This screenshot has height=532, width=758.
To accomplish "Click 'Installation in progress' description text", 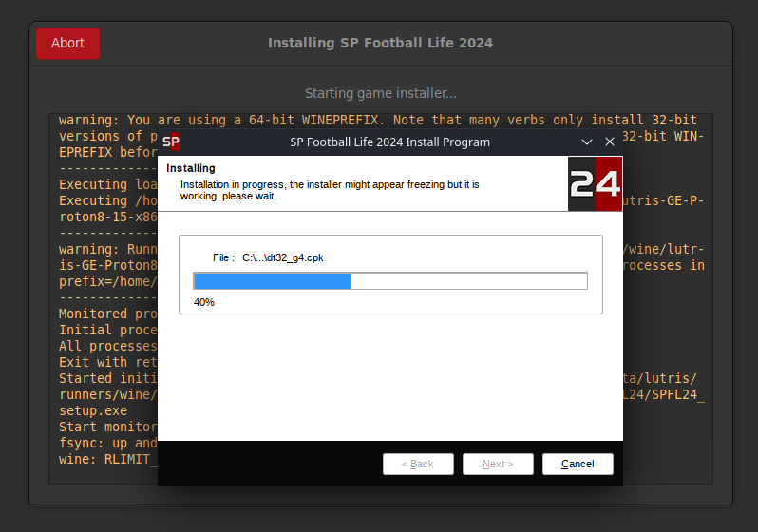I will click(330, 190).
